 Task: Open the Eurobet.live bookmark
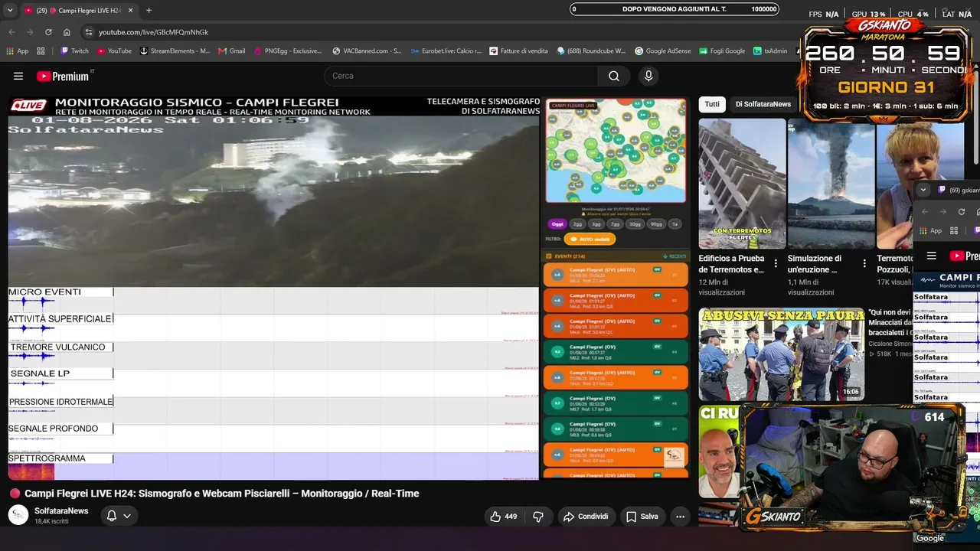[446, 51]
